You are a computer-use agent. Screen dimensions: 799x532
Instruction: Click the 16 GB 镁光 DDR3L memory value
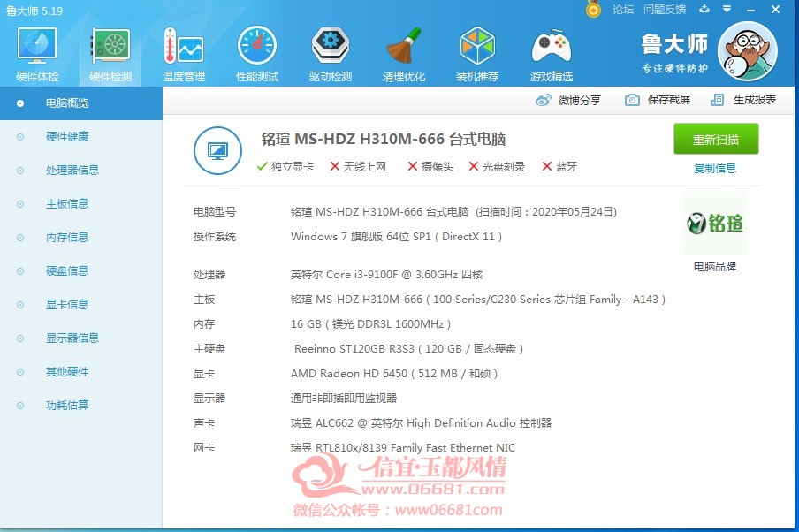click(370, 324)
